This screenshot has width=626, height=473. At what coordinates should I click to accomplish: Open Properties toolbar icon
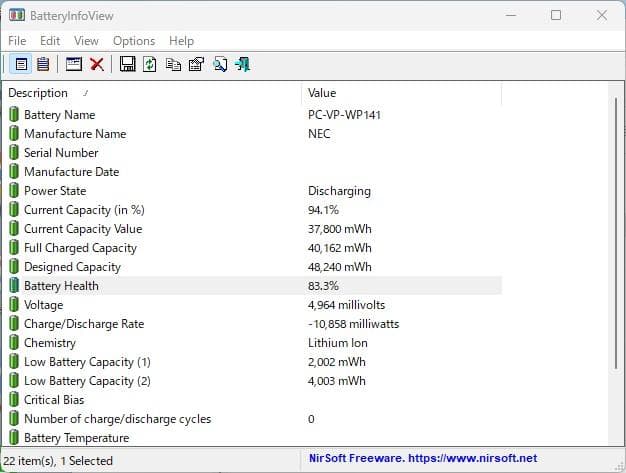tap(196, 64)
